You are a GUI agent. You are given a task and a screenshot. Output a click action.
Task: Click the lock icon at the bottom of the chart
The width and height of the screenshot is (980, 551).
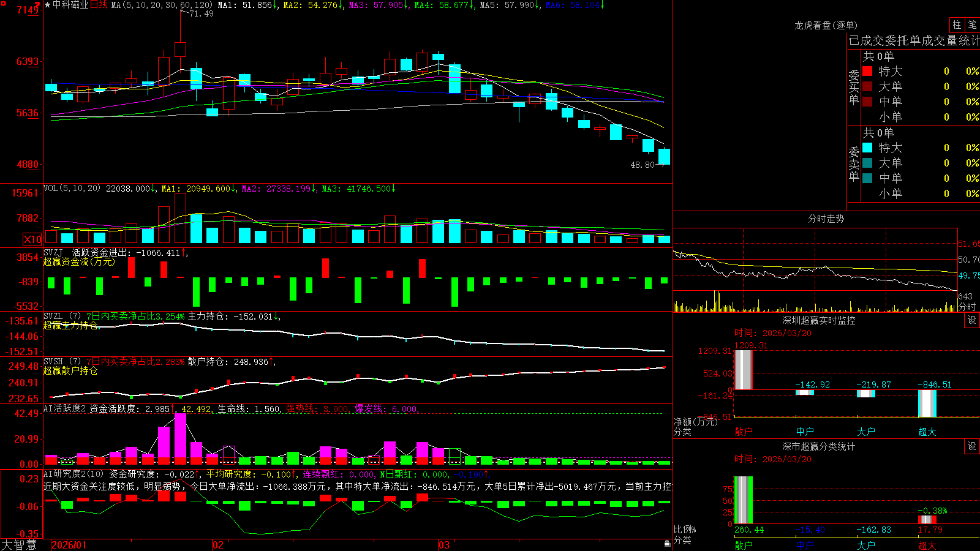(668, 544)
